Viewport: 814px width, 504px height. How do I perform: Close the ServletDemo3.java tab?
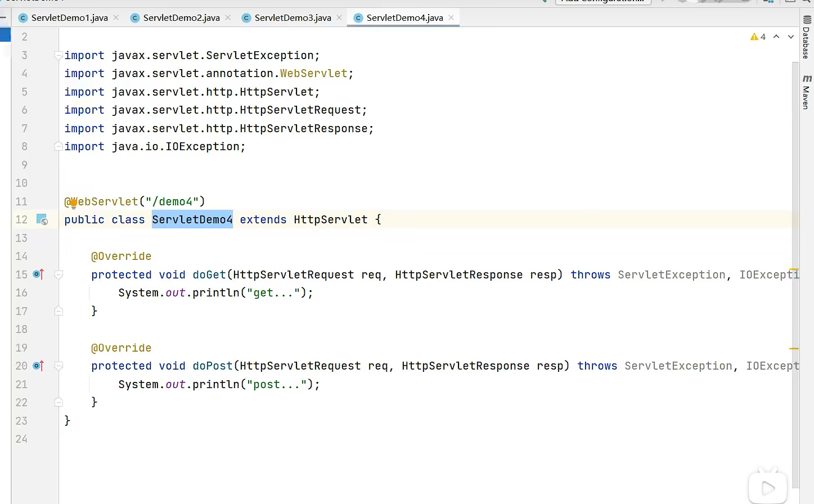(x=339, y=17)
